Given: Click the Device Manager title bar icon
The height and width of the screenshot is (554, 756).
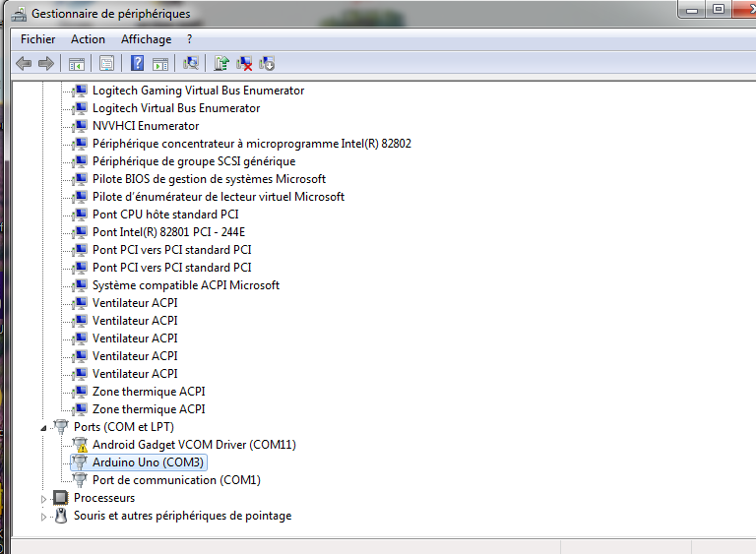Looking at the screenshot, I should (x=19, y=14).
